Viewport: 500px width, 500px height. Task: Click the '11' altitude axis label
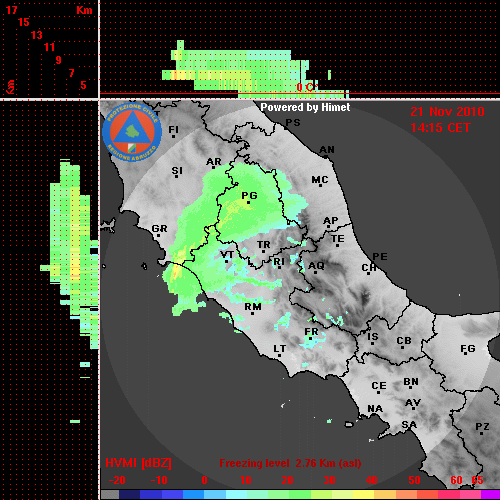pyautogui.click(x=49, y=47)
